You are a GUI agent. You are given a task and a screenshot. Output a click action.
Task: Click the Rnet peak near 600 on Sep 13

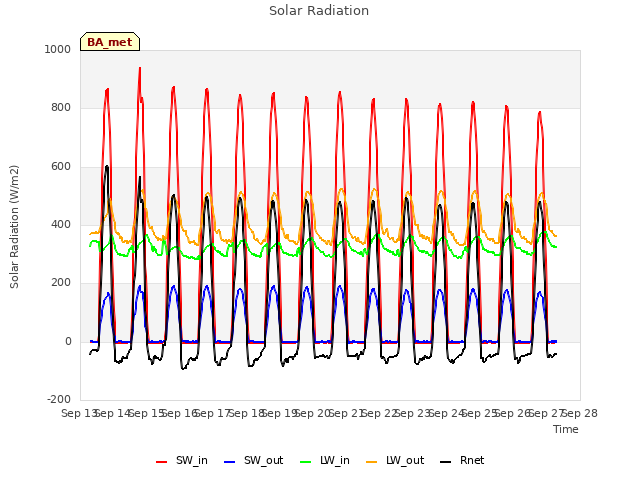[x=107, y=166]
